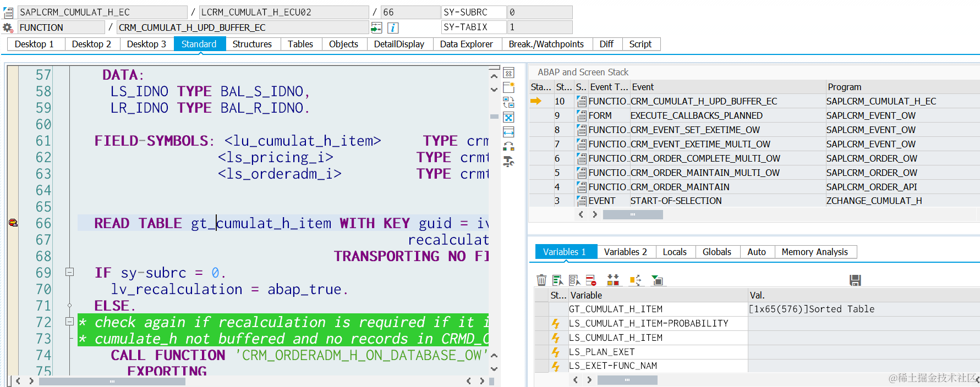This screenshot has width=980, height=387.
Task: Click the swap tool icon
Action: tap(509, 102)
